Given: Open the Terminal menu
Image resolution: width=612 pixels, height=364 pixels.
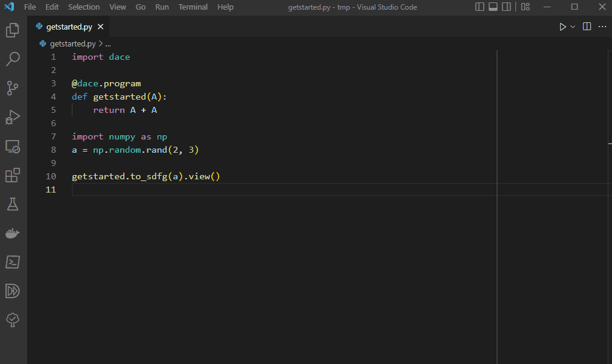Looking at the screenshot, I should pyautogui.click(x=193, y=7).
